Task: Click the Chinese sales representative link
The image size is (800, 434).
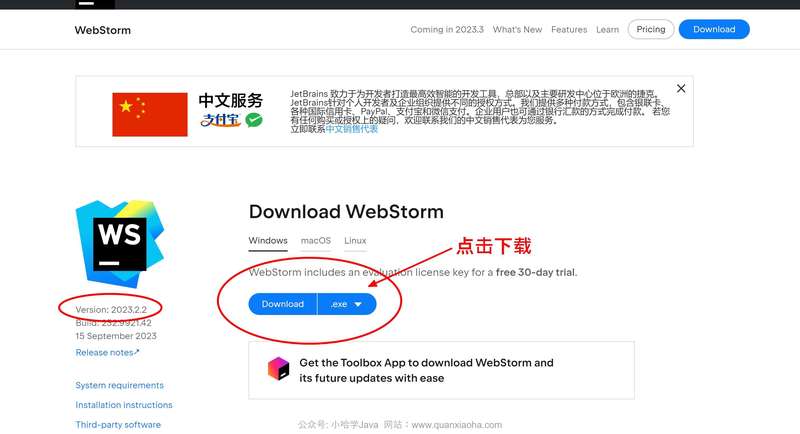Action: [352, 129]
